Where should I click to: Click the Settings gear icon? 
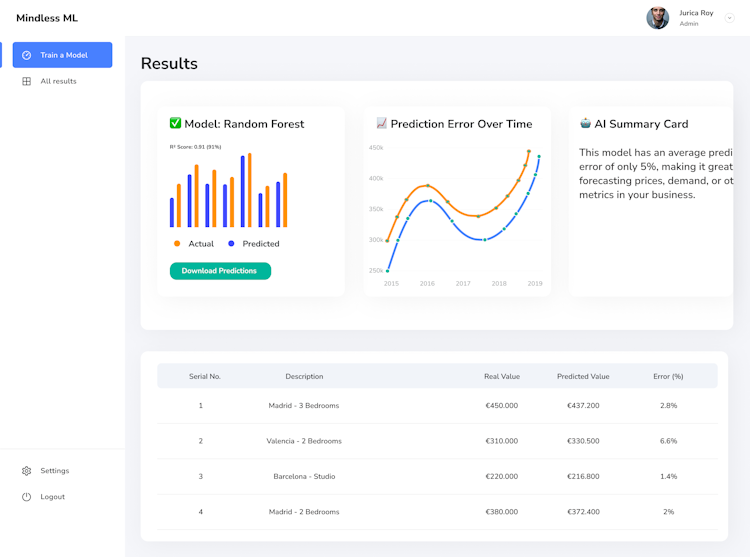click(x=27, y=471)
